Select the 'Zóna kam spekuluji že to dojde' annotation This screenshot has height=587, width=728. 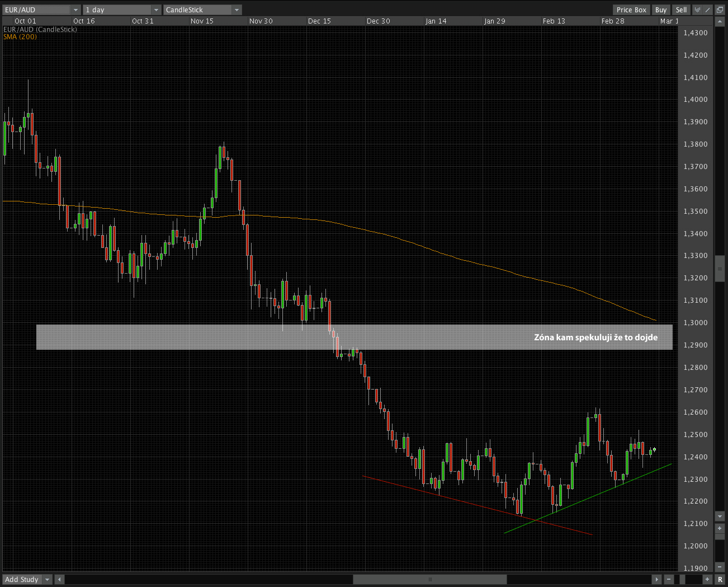[595, 337]
